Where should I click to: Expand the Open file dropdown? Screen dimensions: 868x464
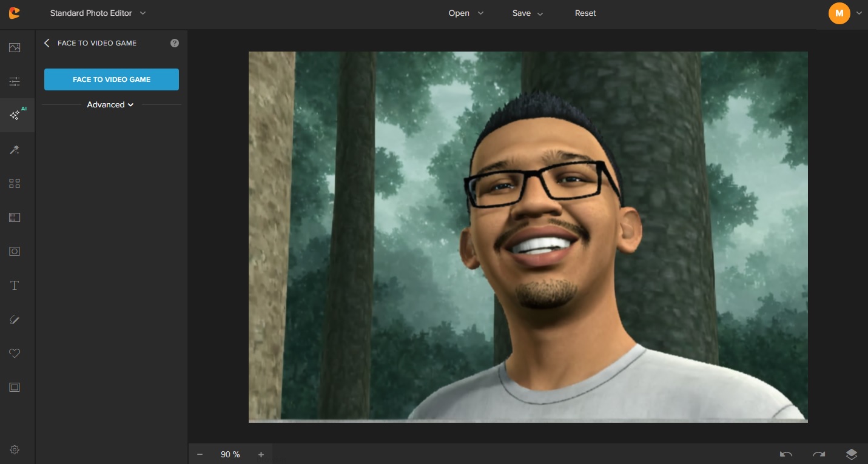[466, 13]
